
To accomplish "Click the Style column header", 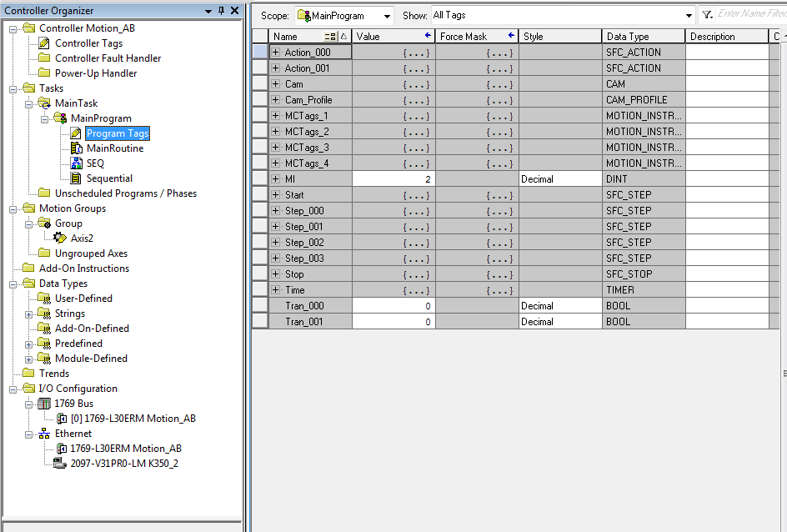I will [560, 36].
